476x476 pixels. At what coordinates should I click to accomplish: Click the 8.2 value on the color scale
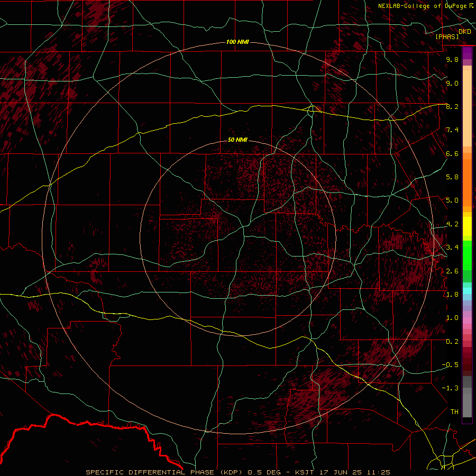452,106
